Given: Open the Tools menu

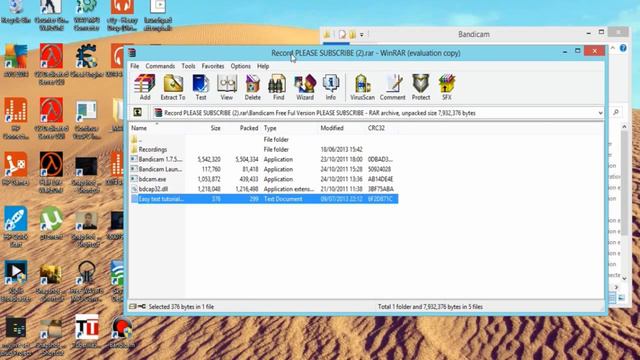Looking at the screenshot, I should (x=188, y=66).
